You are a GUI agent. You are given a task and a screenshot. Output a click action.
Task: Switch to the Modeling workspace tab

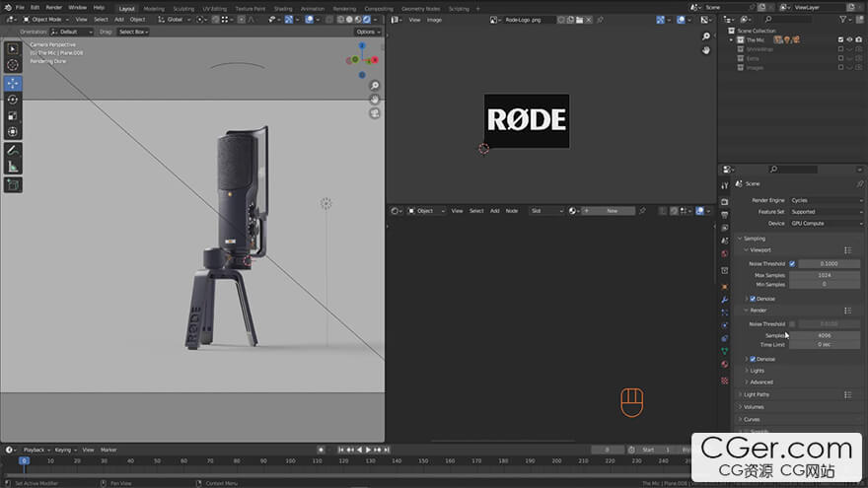(x=154, y=9)
